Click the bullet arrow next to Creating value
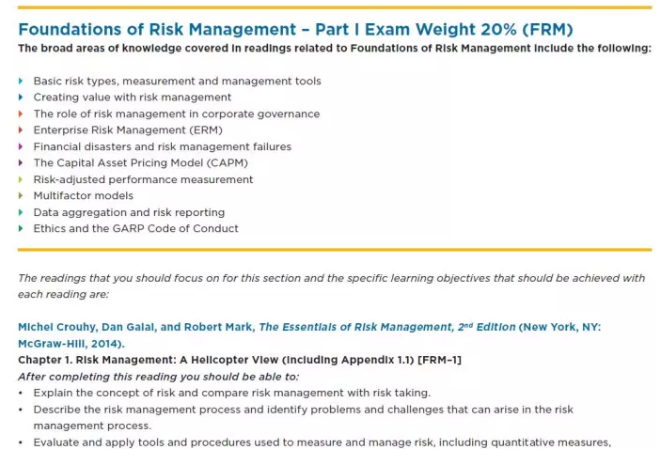The width and height of the screenshot is (656, 458). point(21,97)
